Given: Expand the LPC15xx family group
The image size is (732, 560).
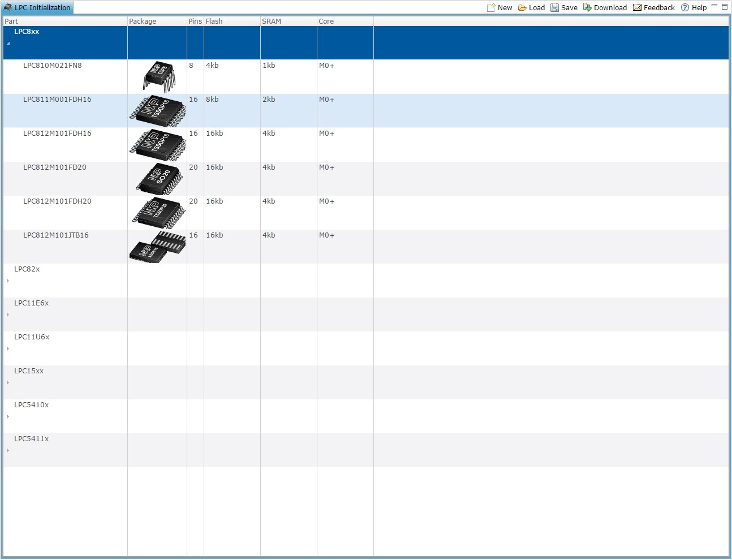Looking at the screenshot, I should click(x=8, y=383).
